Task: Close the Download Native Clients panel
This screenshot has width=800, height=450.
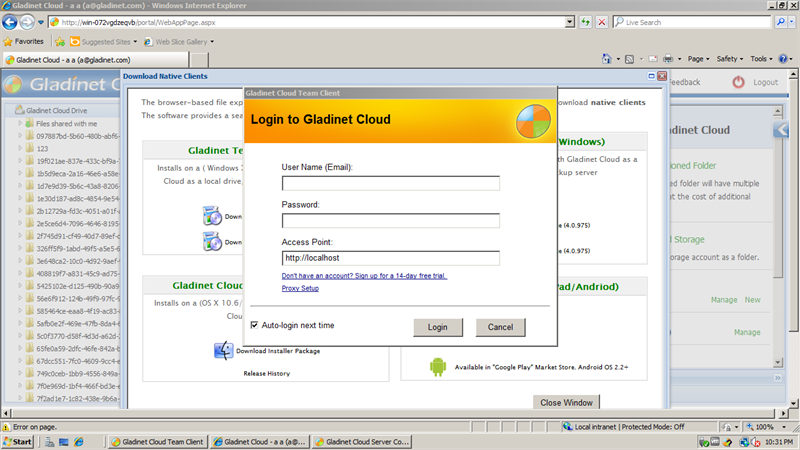Action: pos(662,76)
